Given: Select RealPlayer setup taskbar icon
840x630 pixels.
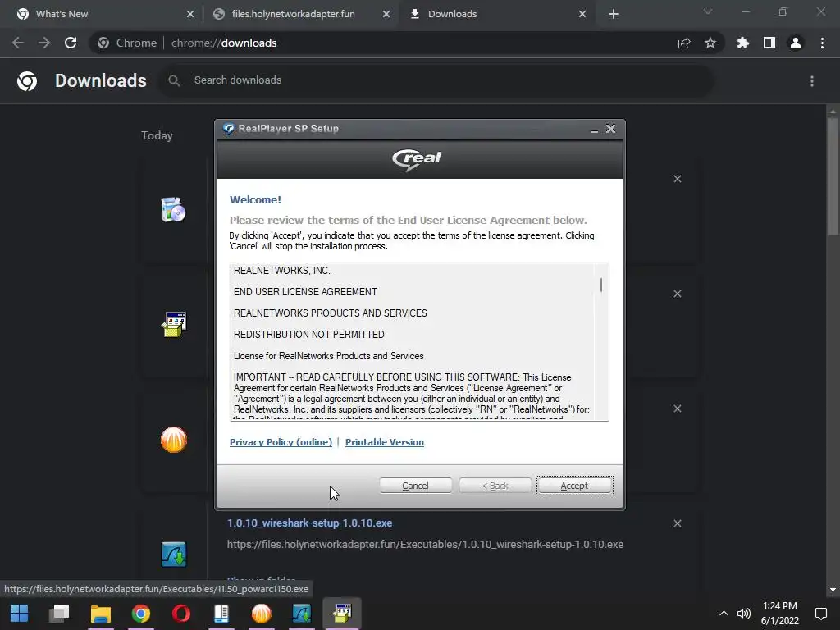Looking at the screenshot, I should [x=342, y=614].
